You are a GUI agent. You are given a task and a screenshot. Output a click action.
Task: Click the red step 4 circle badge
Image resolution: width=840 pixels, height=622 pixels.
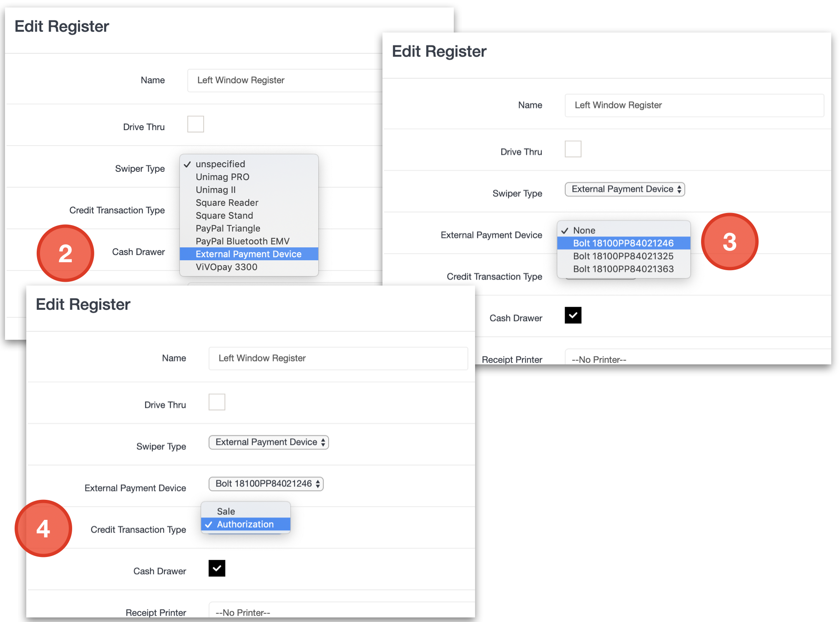43,529
